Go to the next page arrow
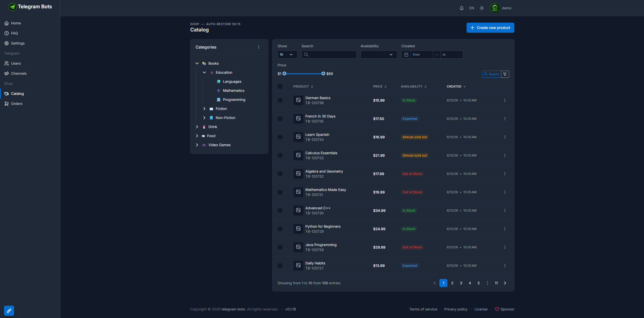Viewport: 644px width, 318px height. tap(505, 283)
